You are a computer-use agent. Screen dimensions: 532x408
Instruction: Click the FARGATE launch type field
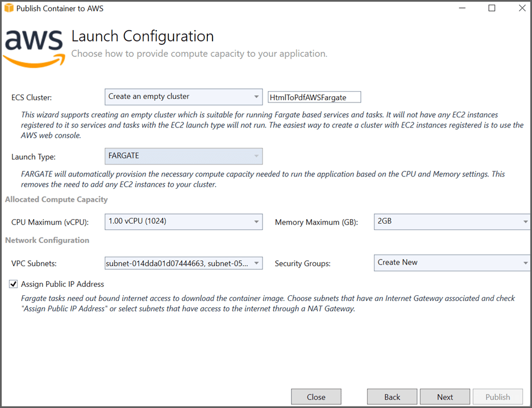pos(182,155)
